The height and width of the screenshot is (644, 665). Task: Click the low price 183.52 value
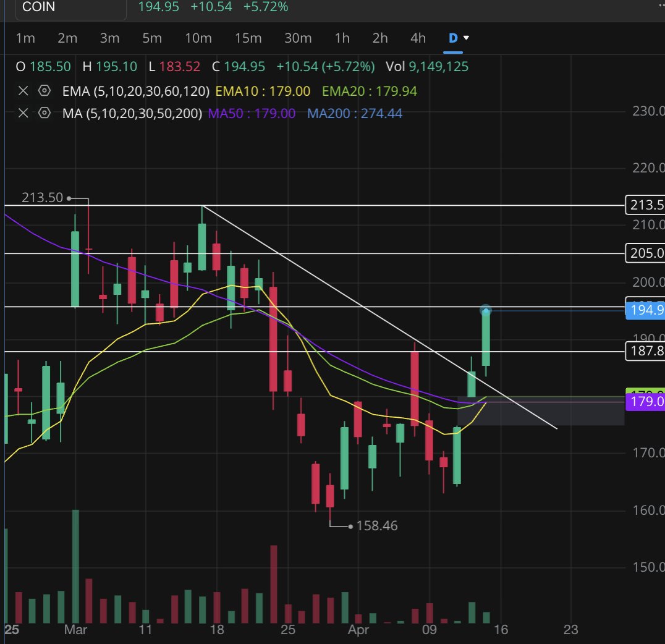click(x=179, y=67)
